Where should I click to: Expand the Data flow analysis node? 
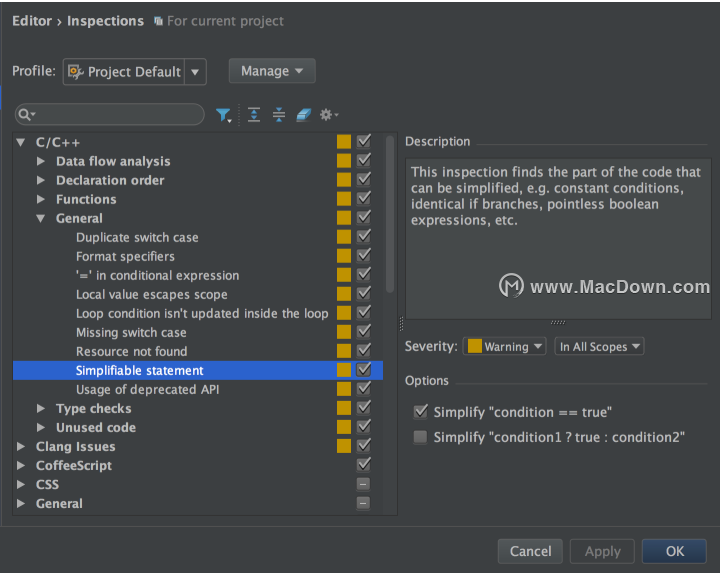coord(41,161)
